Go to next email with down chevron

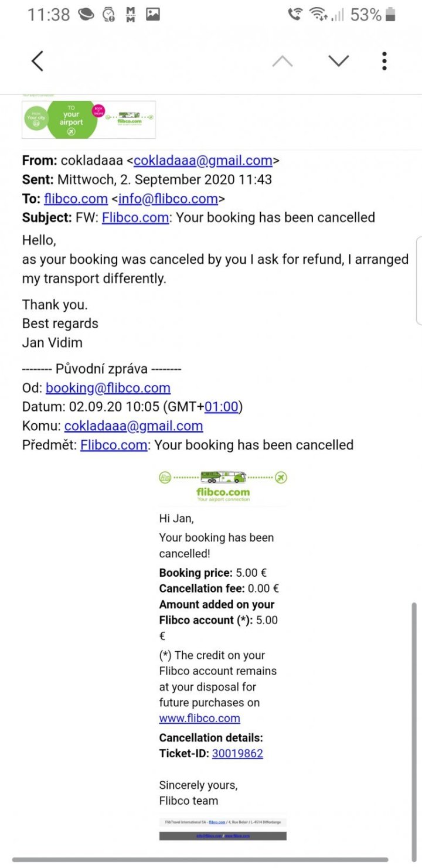[x=339, y=61]
